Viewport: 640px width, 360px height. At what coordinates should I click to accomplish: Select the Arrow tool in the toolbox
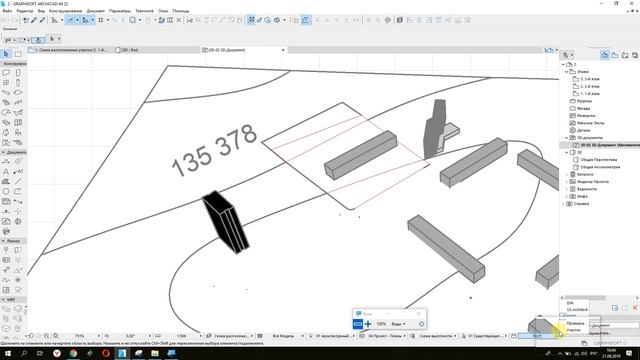pyautogui.click(x=6, y=54)
